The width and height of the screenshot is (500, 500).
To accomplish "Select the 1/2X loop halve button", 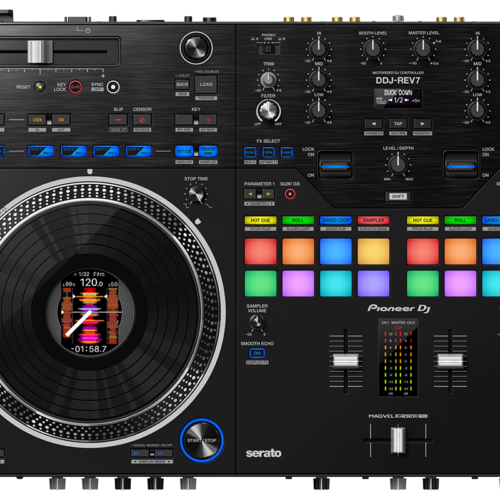I will tap(37, 120).
